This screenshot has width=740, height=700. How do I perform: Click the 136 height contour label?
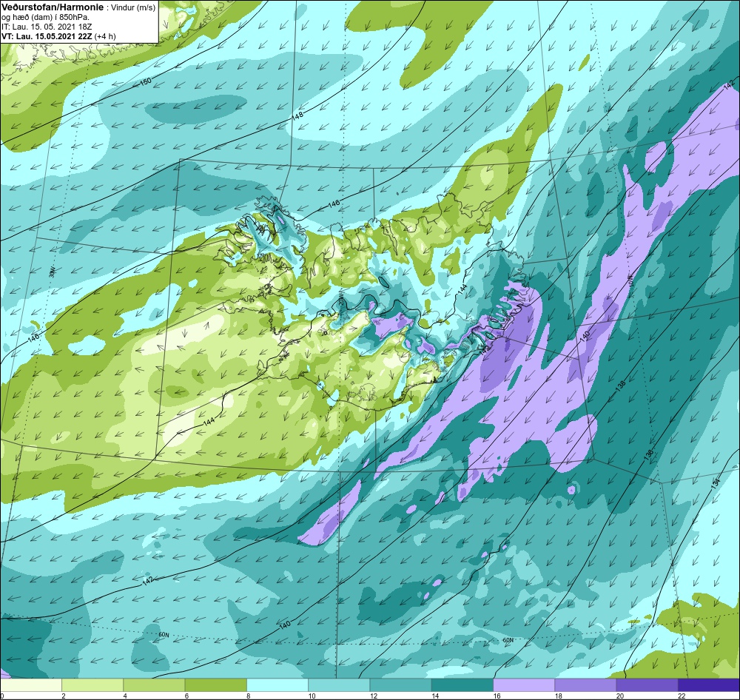point(649,454)
